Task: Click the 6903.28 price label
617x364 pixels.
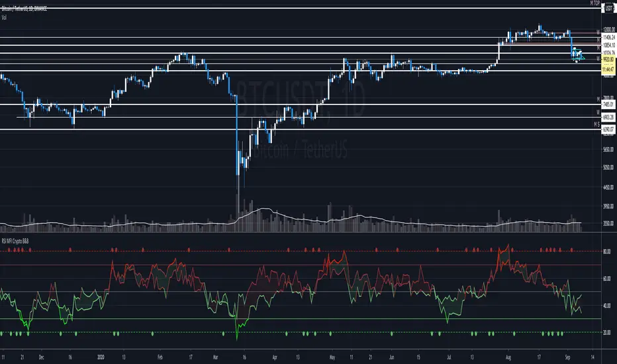Action: pyautogui.click(x=609, y=117)
